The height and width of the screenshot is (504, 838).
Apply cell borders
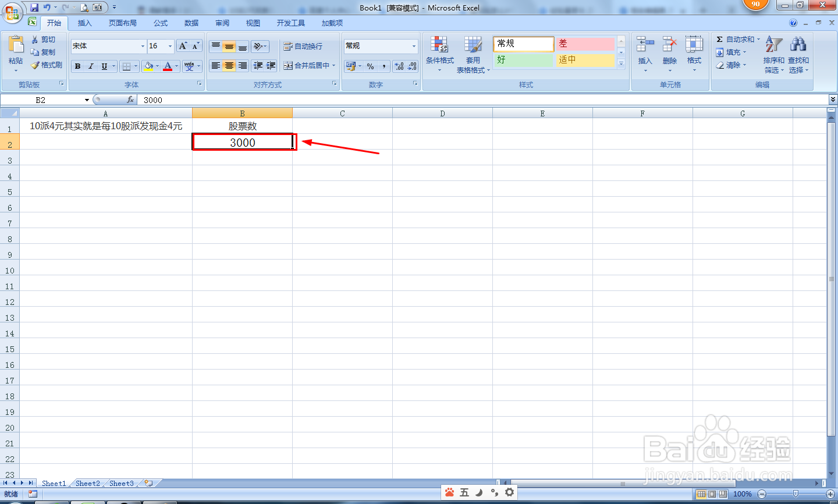(x=126, y=66)
